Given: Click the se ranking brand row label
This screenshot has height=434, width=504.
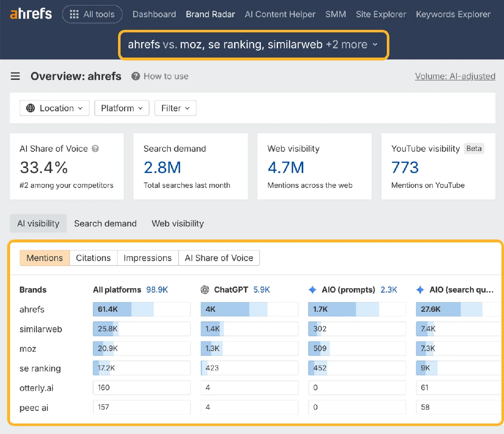Looking at the screenshot, I should coord(40,368).
